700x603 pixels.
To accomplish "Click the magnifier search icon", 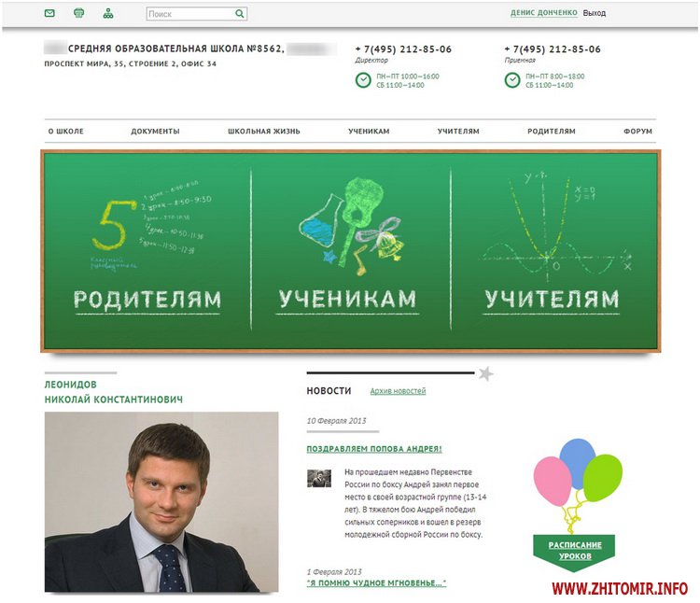I will tap(240, 14).
